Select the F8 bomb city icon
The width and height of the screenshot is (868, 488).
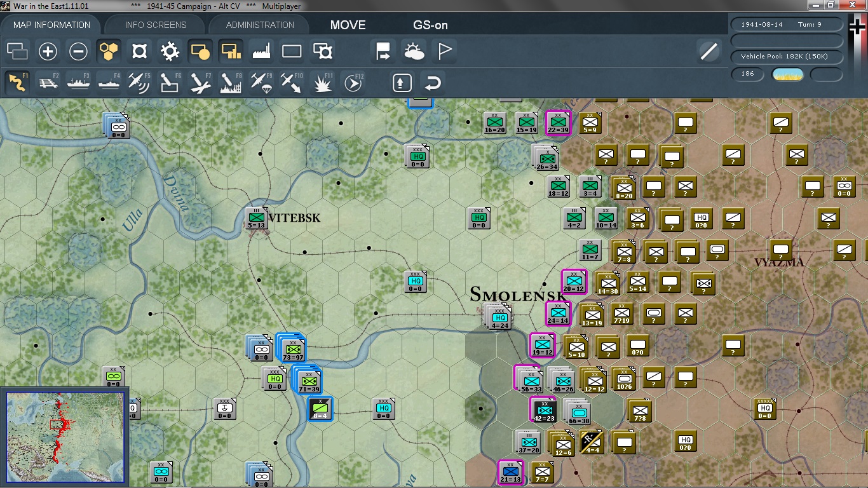coord(231,83)
